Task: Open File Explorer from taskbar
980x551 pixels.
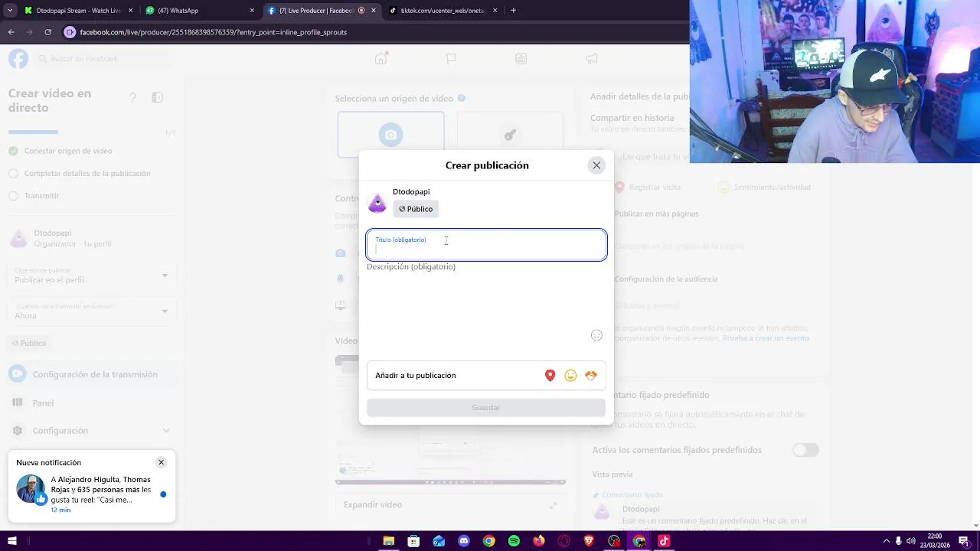Action: coord(388,541)
